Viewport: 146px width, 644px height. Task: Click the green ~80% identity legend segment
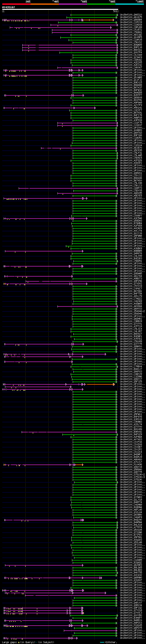101,4
